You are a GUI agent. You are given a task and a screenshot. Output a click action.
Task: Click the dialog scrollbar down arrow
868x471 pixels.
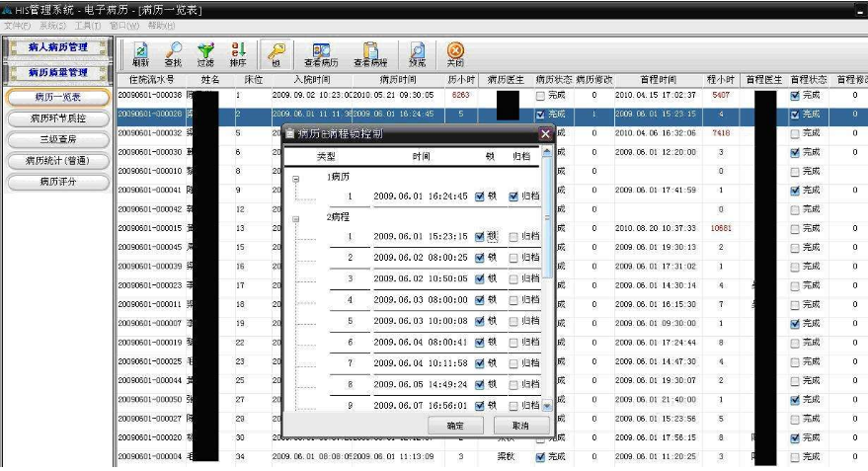tap(547, 406)
